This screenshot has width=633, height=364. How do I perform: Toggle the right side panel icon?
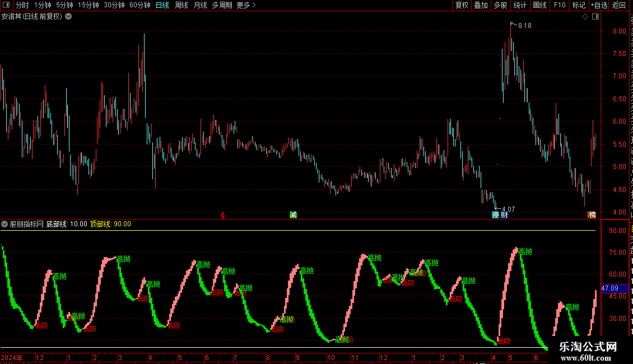595,17
